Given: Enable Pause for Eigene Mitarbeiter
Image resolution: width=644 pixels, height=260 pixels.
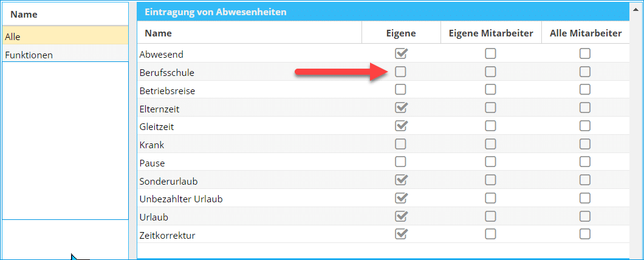Looking at the screenshot, I should (x=490, y=162).
